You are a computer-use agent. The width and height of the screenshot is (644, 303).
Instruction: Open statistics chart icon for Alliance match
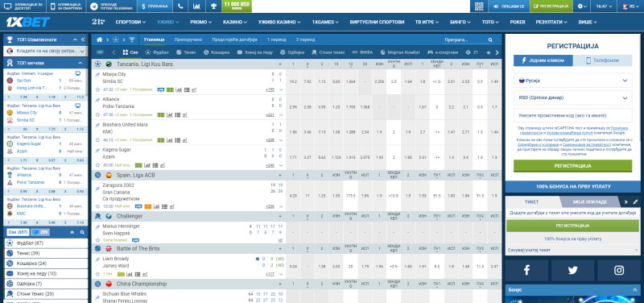pos(169,114)
